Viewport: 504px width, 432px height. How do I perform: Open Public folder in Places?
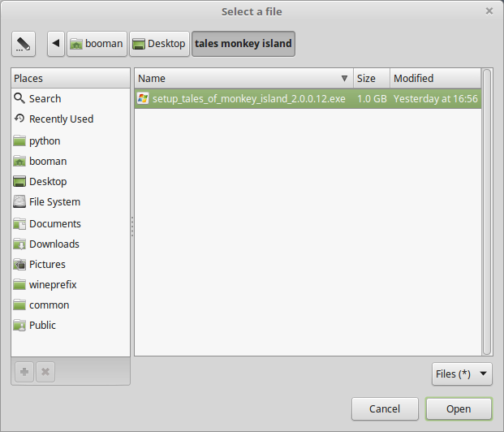(71, 325)
